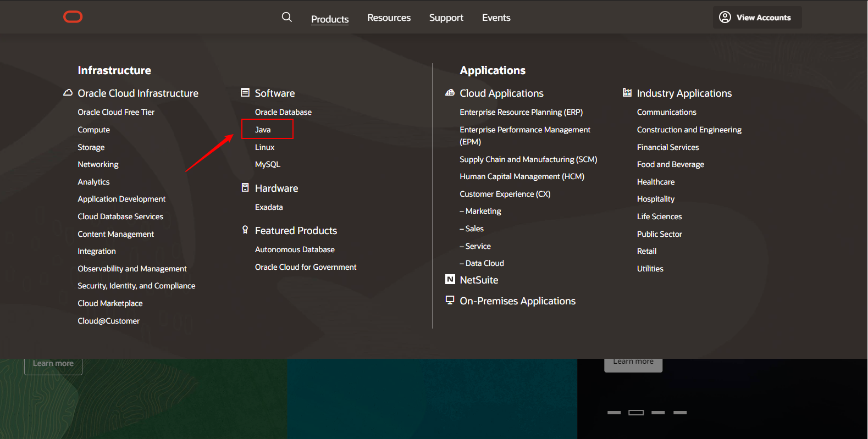Select the first carousel slide indicator
This screenshot has height=439, width=868.
click(614, 413)
